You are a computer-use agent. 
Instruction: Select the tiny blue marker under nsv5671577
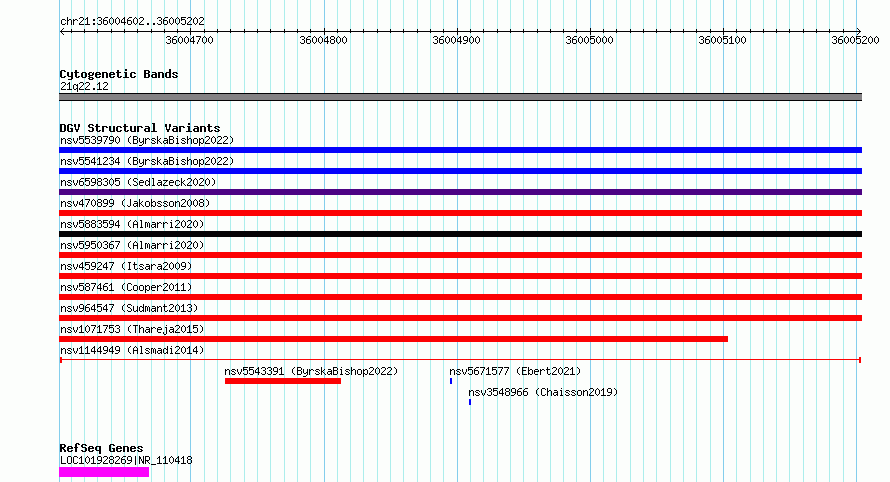click(x=451, y=381)
